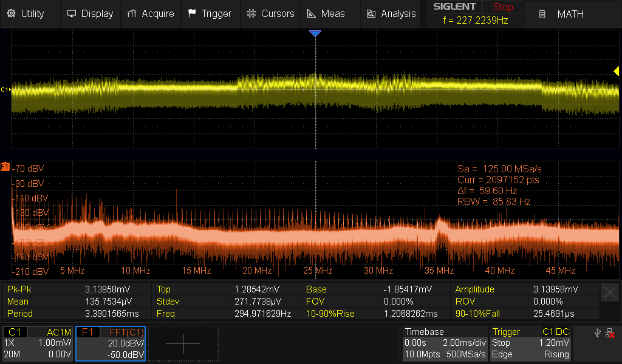
Task: Open the Acquire menu
Action: pos(151,13)
